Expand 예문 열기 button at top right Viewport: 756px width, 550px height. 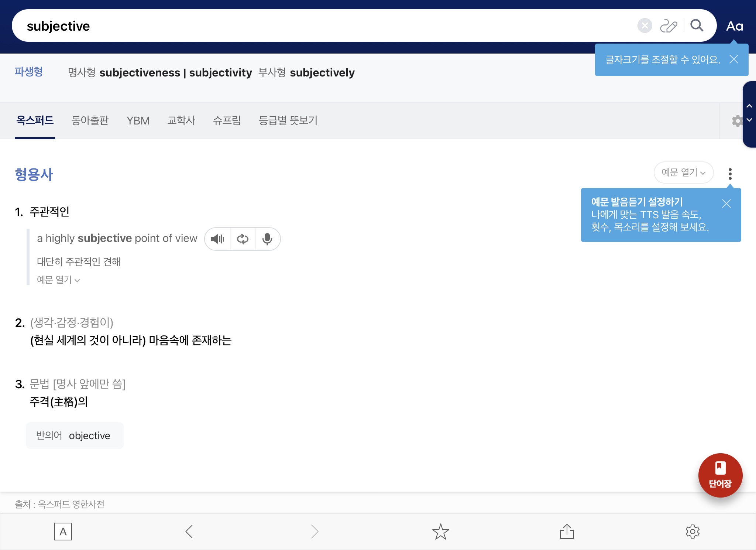tap(683, 172)
